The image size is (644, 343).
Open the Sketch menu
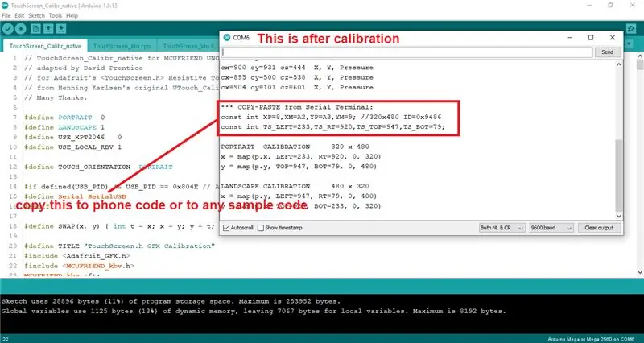[x=36, y=15]
